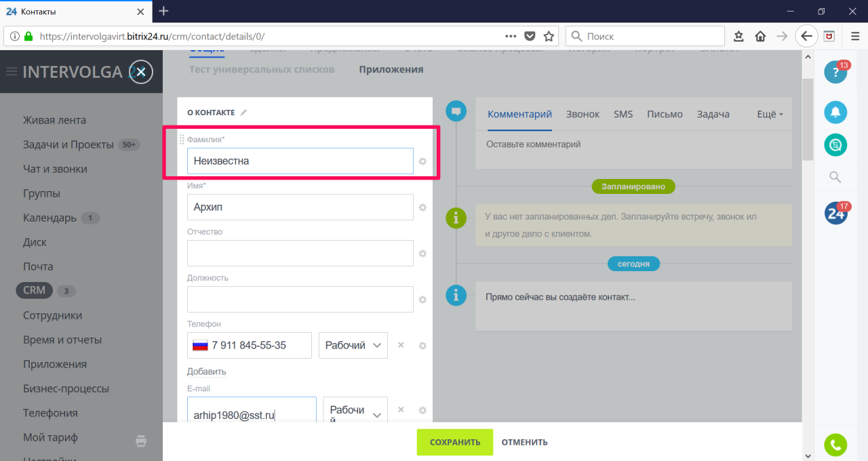
Task: Click the Сохранить button
Action: coord(455,442)
